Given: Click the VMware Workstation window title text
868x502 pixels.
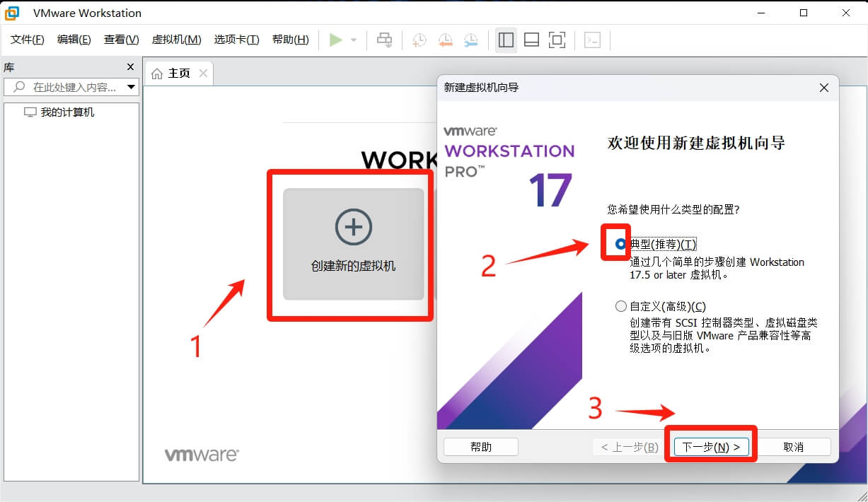Looking at the screenshot, I should click(x=87, y=13).
